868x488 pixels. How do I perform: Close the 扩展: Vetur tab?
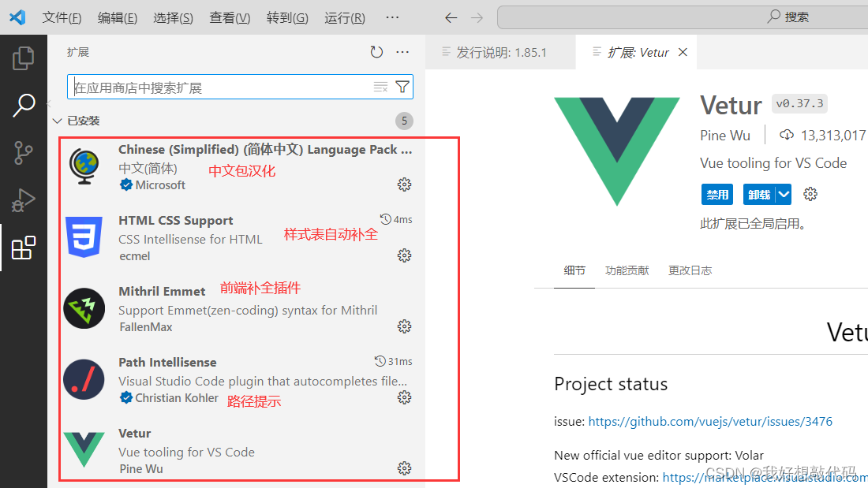683,52
